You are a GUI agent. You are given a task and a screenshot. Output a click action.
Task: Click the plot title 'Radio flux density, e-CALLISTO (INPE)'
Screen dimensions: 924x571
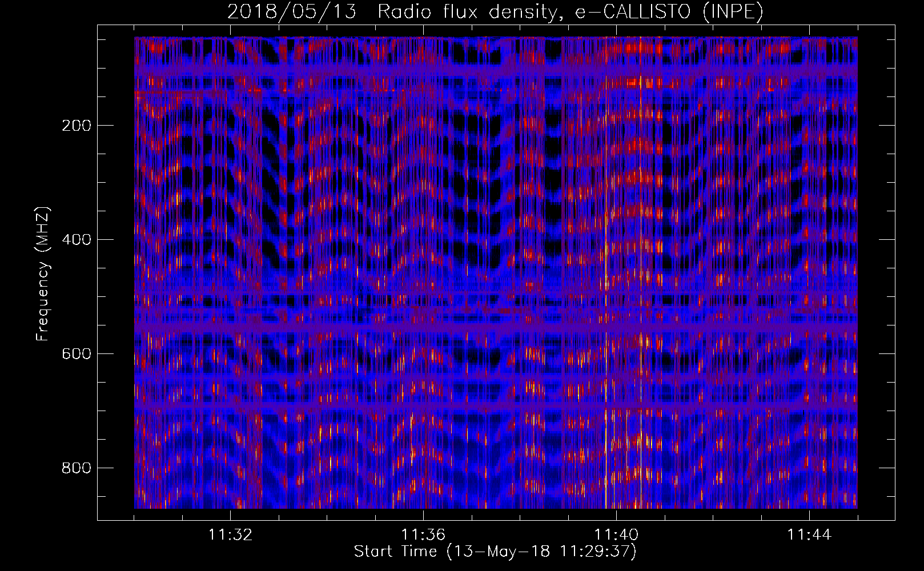(x=571, y=11)
